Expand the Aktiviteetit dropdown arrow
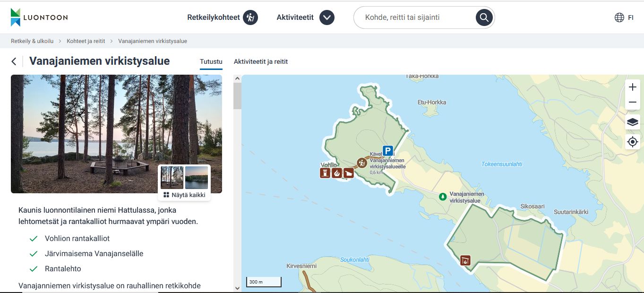Viewport: 644px width, 293px height. click(x=327, y=18)
